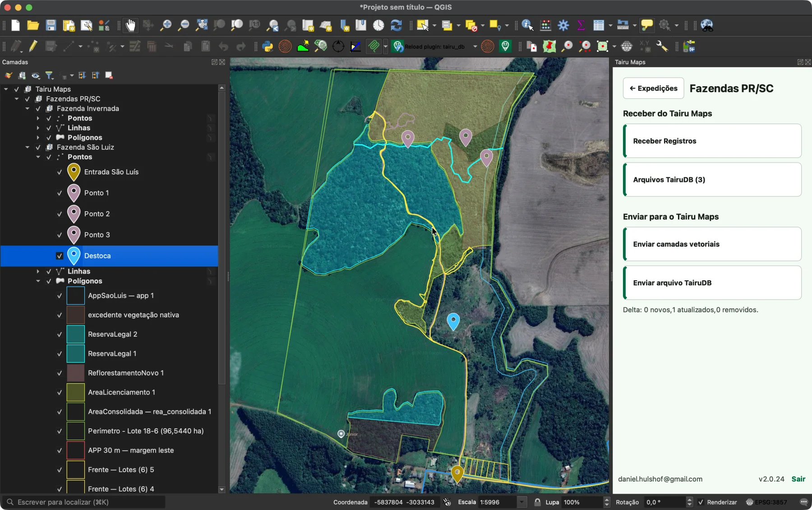Click excedente vegetação nativa color swatch
This screenshot has height=510, width=812.
pos(75,315)
